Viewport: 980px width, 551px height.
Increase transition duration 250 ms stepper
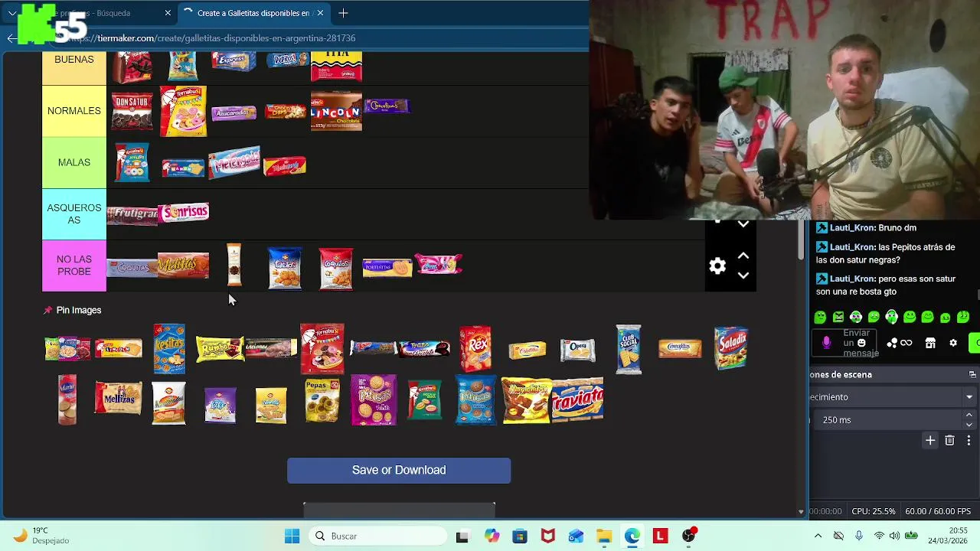[969, 415]
